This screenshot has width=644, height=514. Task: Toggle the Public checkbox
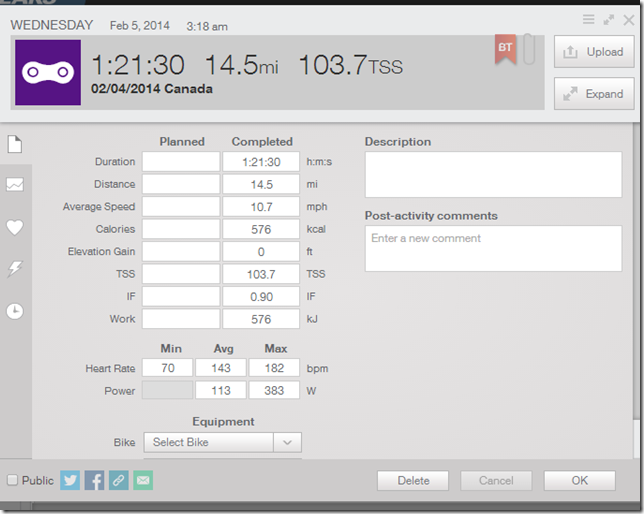(13, 480)
